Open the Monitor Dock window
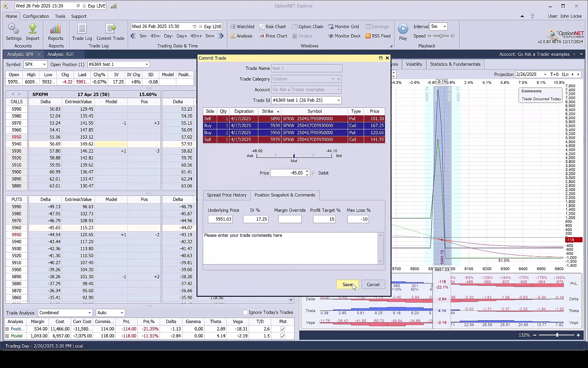The height and width of the screenshot is (368, 588). pyautogui.click(x=344, y=36)
